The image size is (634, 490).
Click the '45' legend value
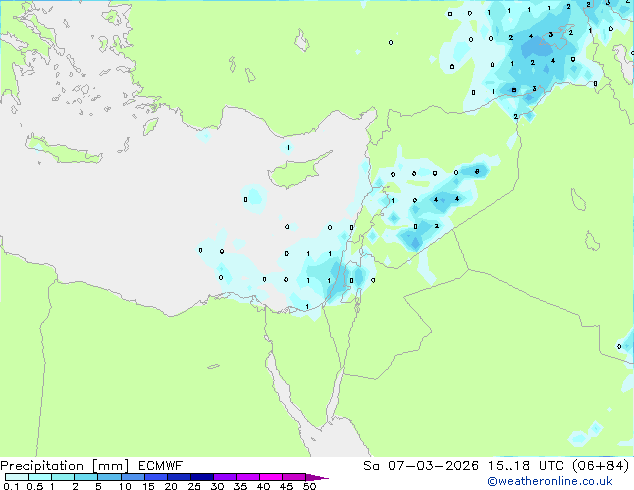click(x=286, y=486)
